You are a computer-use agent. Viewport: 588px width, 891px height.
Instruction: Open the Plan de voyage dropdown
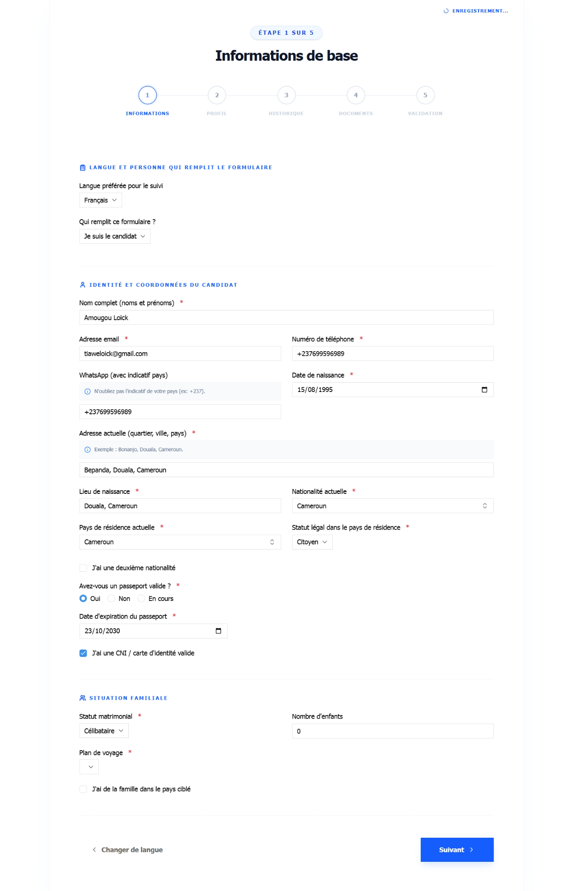click(89, 767)
